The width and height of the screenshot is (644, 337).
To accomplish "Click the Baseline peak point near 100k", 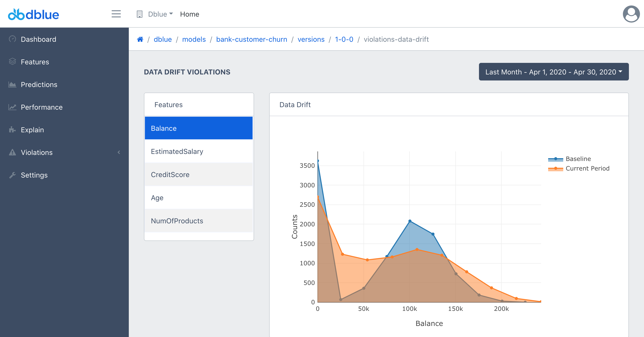I will 410,221.
